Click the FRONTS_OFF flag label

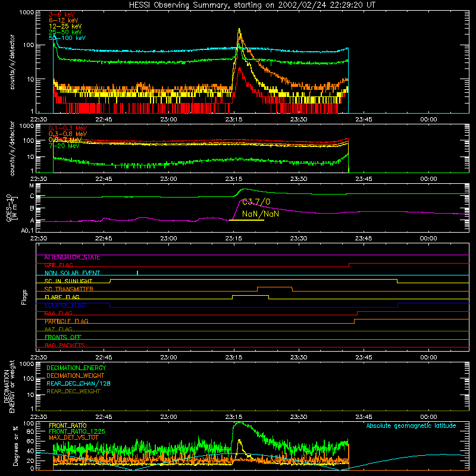pyautogui.click(x=63, y=337)
